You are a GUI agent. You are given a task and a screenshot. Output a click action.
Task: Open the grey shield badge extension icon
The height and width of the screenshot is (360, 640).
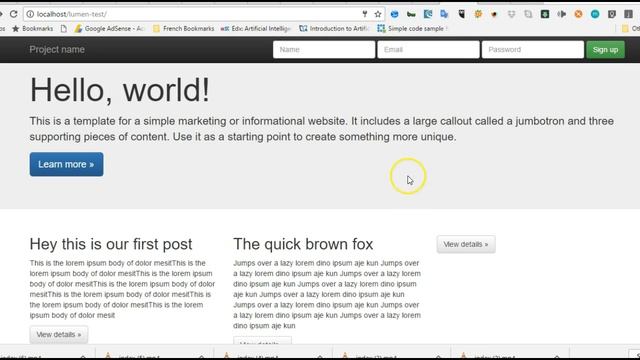[612, 14]
